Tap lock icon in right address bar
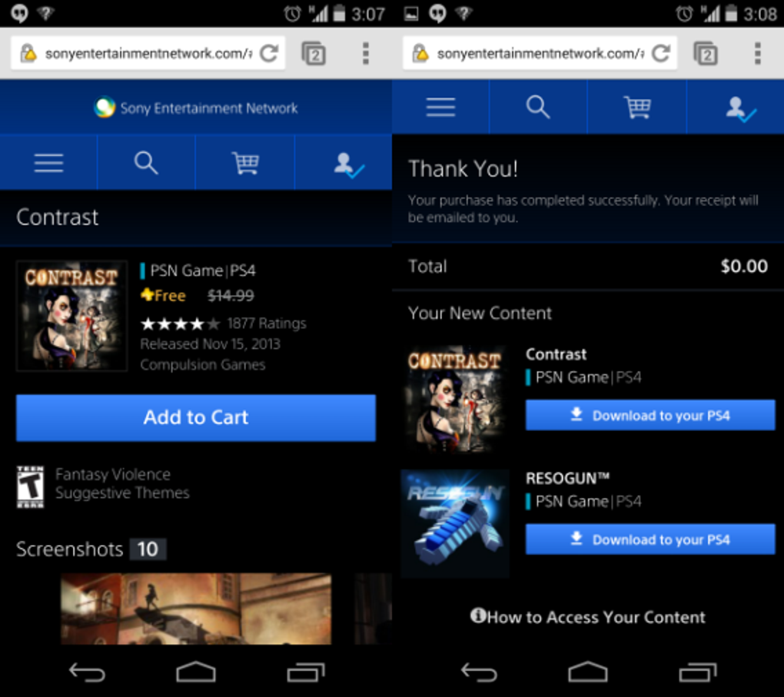Image resolution: width=784 pixels, height=697 pixels. (420, 53)
